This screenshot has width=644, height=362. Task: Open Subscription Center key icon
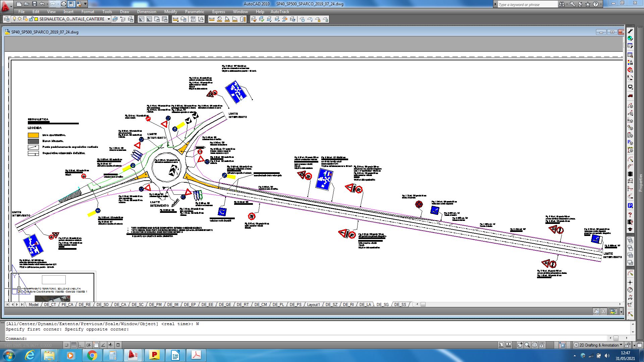[x=573, y=4]
